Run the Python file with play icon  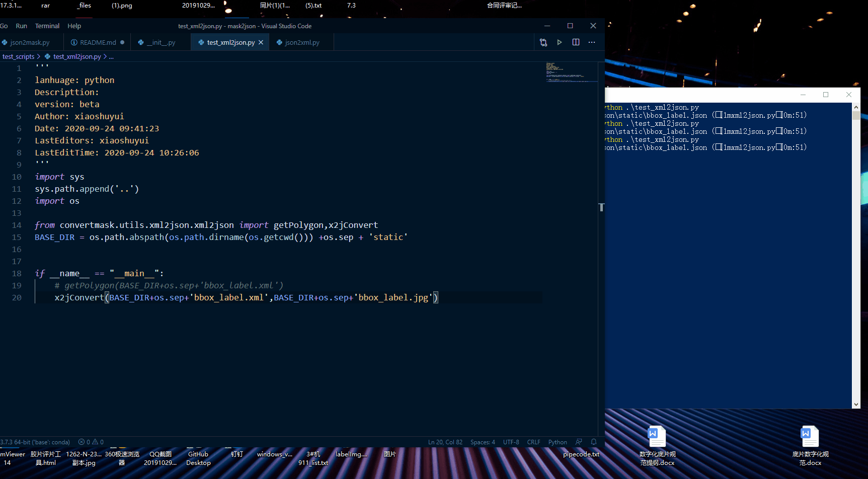click(560, 42)
